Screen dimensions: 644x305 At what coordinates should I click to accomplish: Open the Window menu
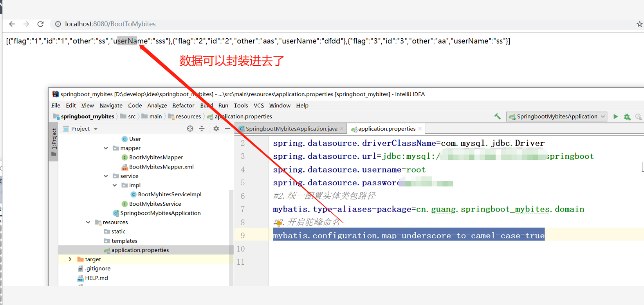click(280, 106)
